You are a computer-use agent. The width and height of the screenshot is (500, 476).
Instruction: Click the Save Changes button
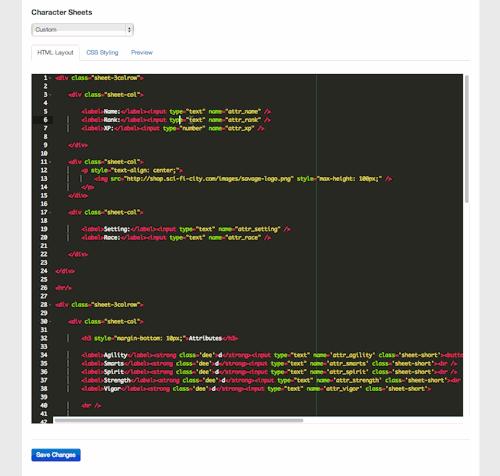[x=56, y=455]
